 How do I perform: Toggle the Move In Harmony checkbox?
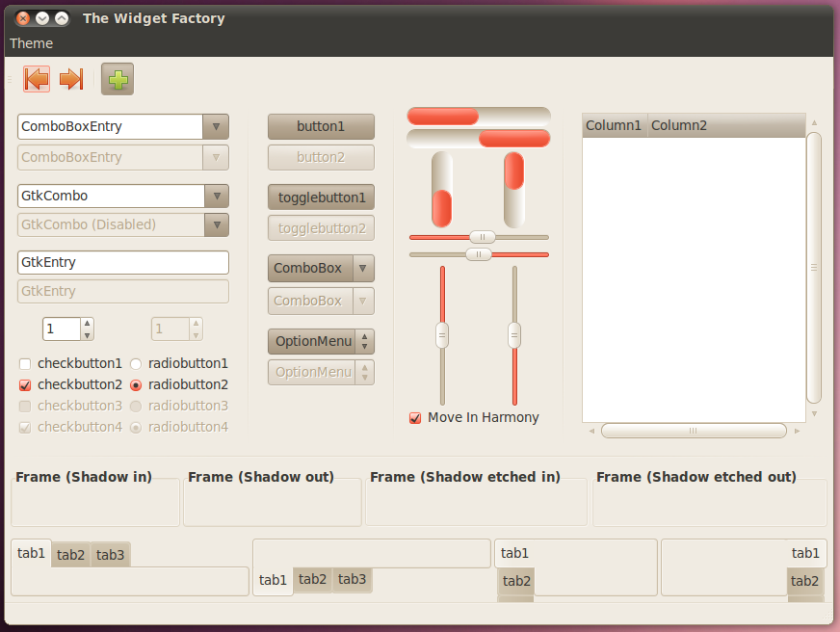pos(474,417)
